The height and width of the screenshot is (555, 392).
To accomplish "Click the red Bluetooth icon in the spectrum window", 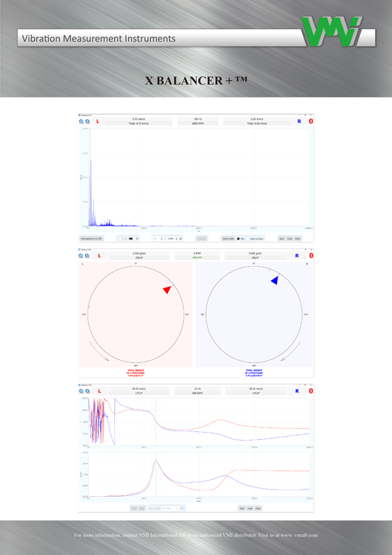I will [x=311, y=122].
